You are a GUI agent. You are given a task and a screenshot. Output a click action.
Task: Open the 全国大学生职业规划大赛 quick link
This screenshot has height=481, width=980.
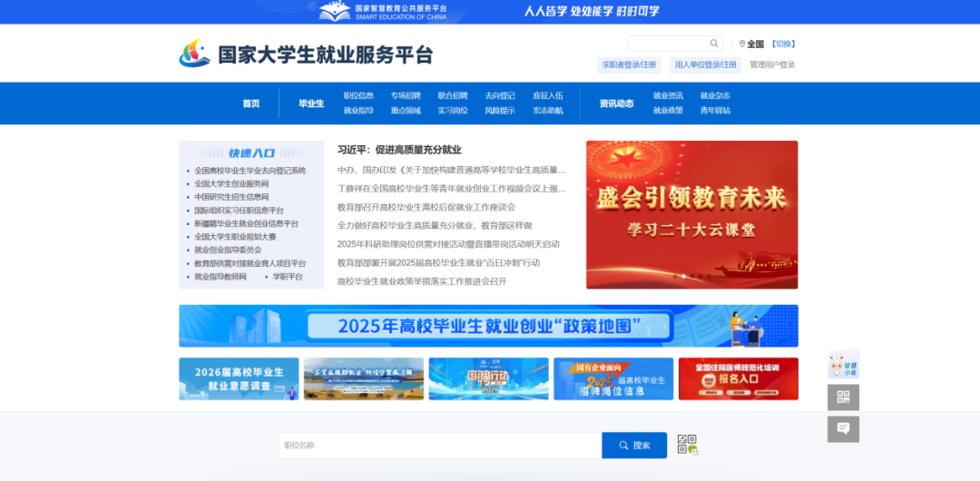[235, 237]
